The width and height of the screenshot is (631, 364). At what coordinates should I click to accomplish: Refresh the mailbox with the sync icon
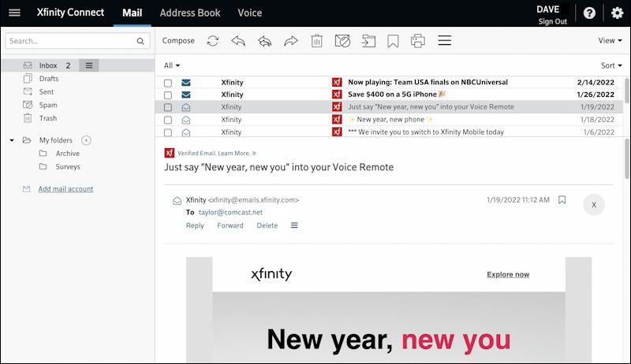(213, 41)
